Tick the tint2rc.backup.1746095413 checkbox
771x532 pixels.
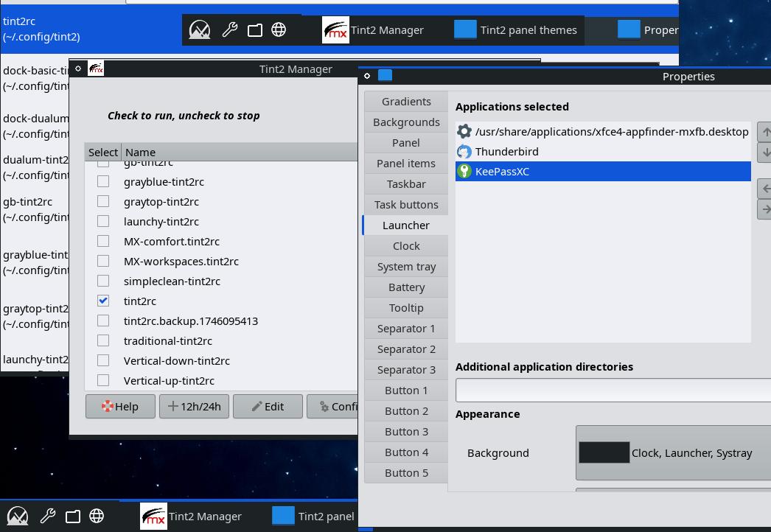tap(103, 321)
